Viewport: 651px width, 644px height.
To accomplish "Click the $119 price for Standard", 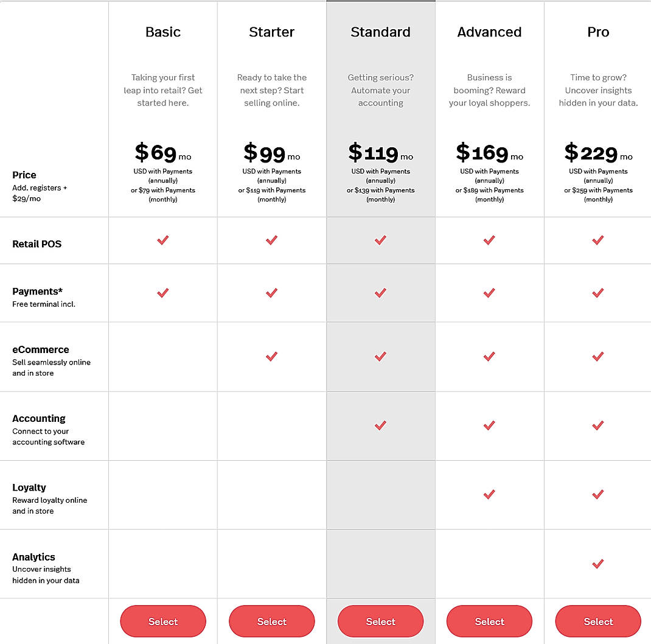I will (380, 152).
